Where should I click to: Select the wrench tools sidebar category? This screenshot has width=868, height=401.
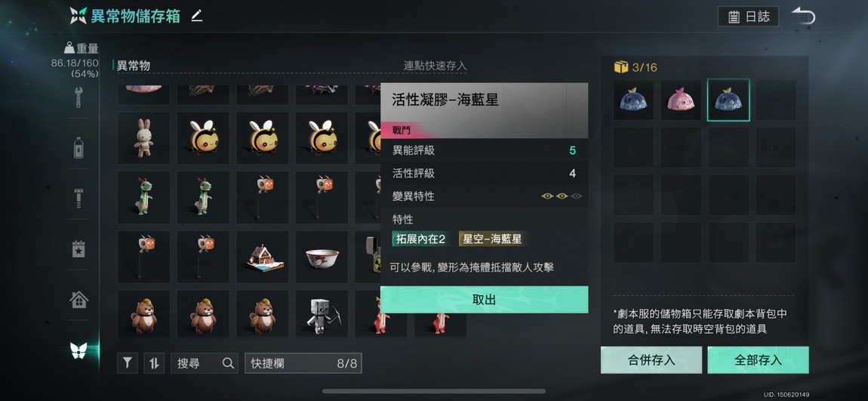point(78,97)
